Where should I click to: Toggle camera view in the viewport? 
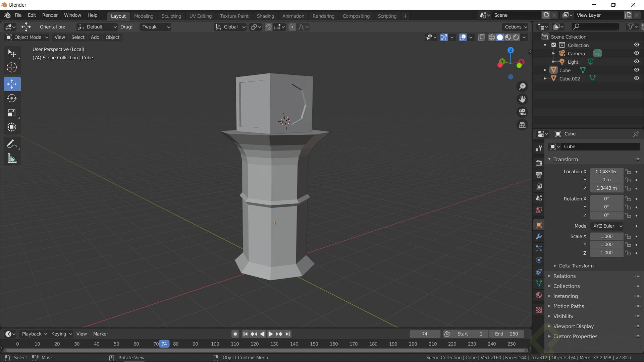pos(522,112)
